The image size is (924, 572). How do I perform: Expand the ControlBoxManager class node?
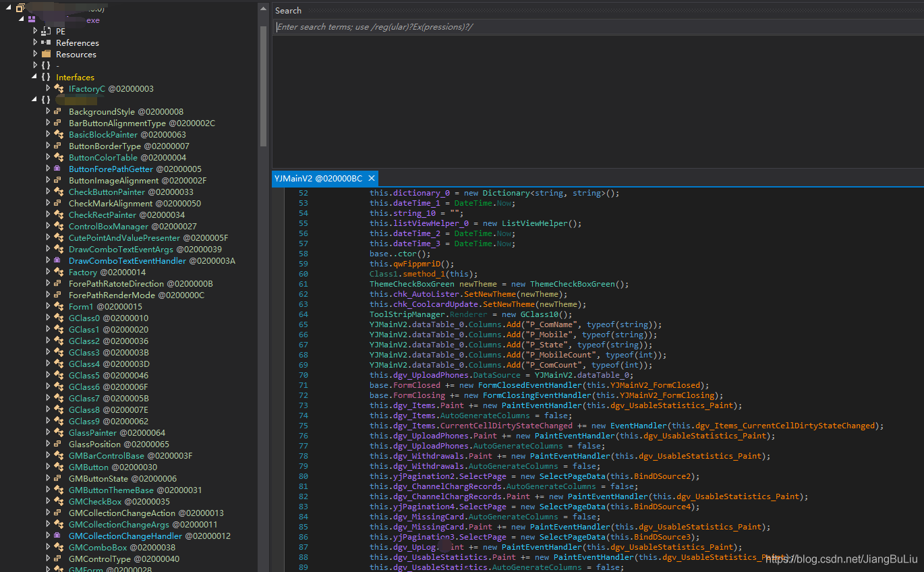coord(48,226)
